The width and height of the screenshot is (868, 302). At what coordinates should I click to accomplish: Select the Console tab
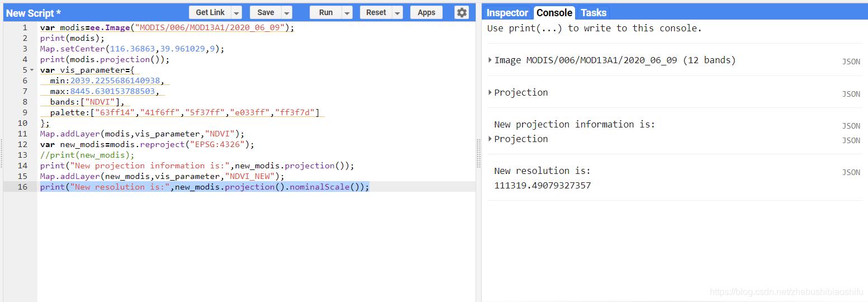(554, 13)
